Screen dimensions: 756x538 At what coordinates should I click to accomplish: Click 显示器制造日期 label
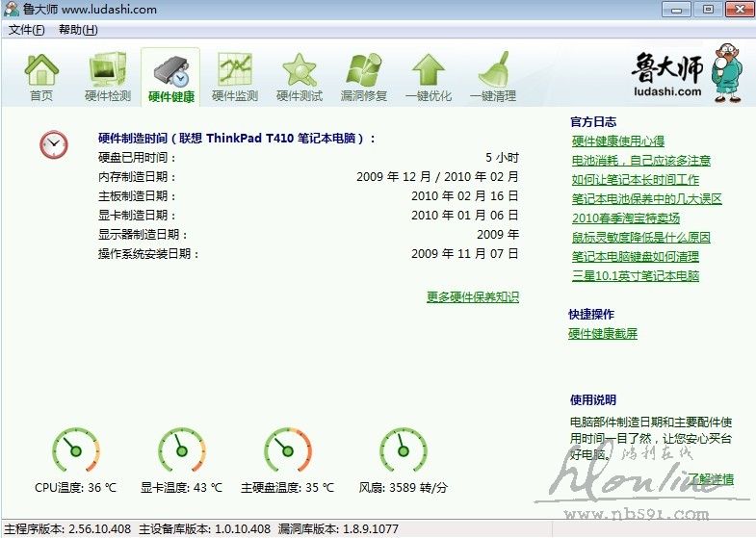tap(143, 235)
